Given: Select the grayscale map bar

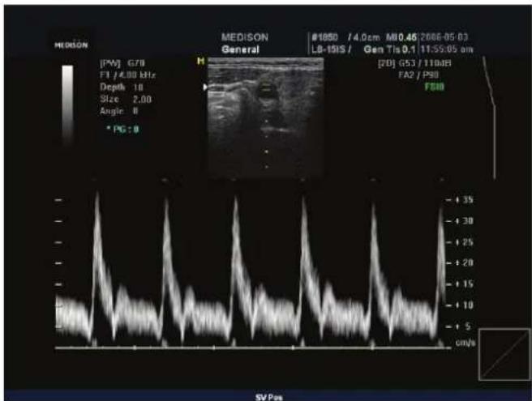Looking at the screenshot, I should (x=67, y=105).
